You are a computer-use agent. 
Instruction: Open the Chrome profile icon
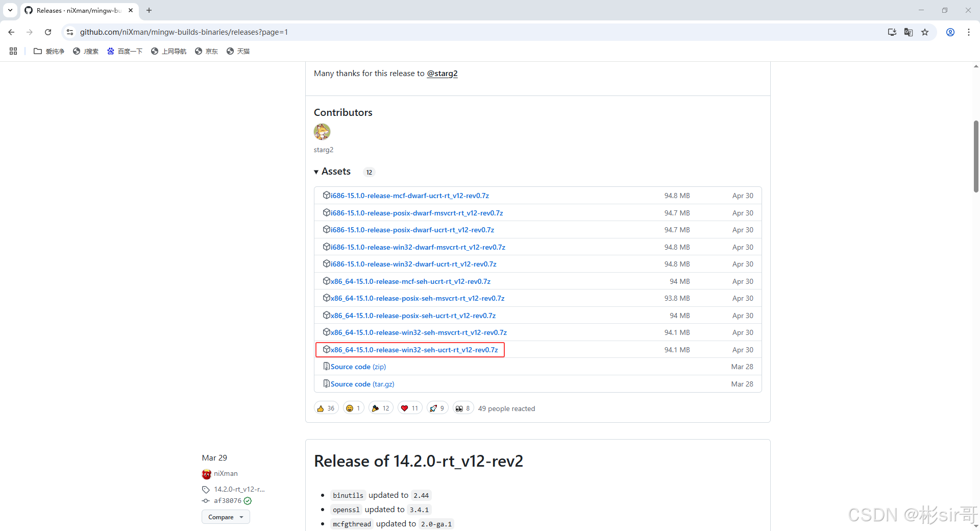950,32
